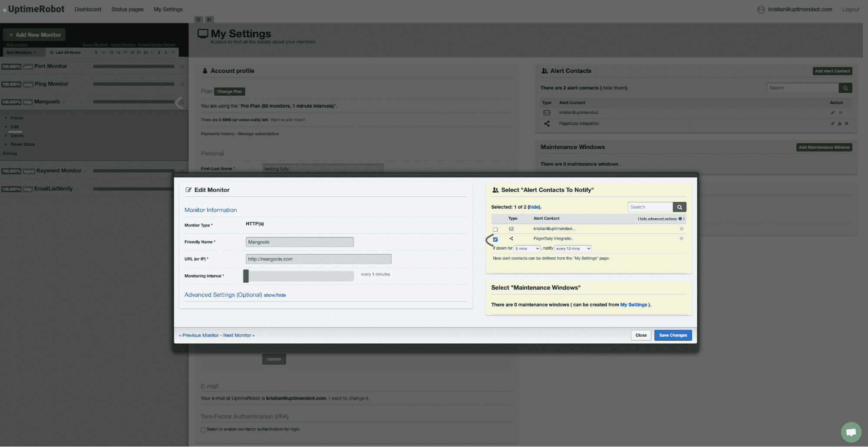
Task: Open gear settings for PagerDuty row in modal
Action: [681, 239]
